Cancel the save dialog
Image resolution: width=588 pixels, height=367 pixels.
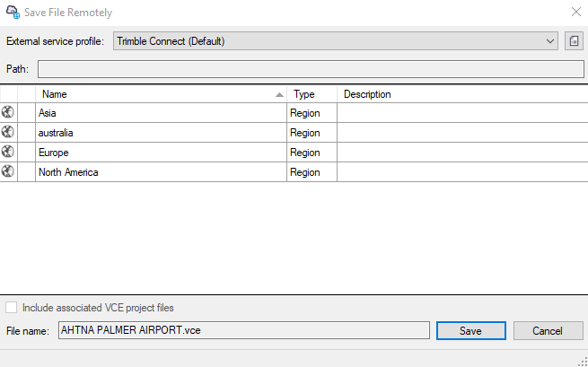point(548,330)
